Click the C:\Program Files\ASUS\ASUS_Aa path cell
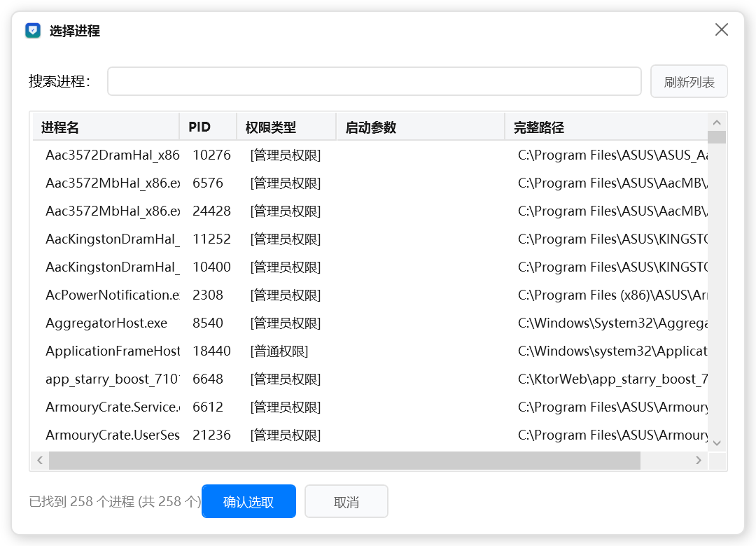This screenshot has width=756, height=546. click(612, 155)
